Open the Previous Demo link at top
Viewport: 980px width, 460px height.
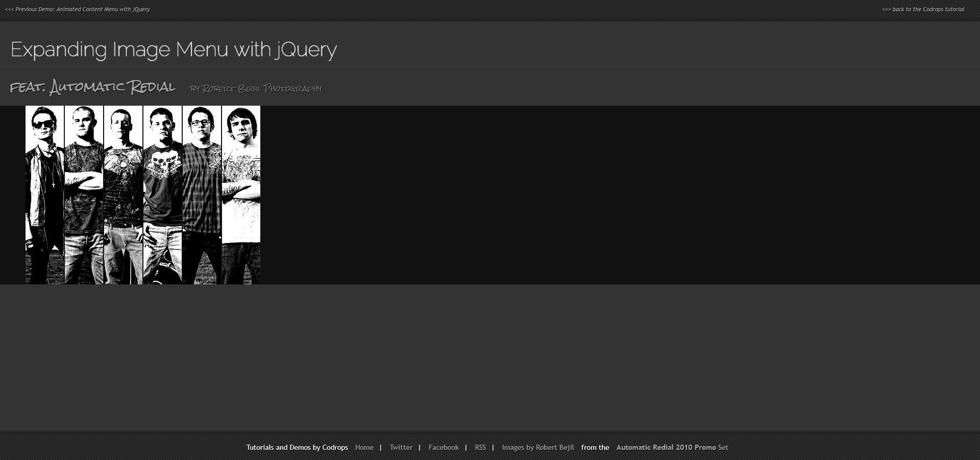(x=78, y=9)
